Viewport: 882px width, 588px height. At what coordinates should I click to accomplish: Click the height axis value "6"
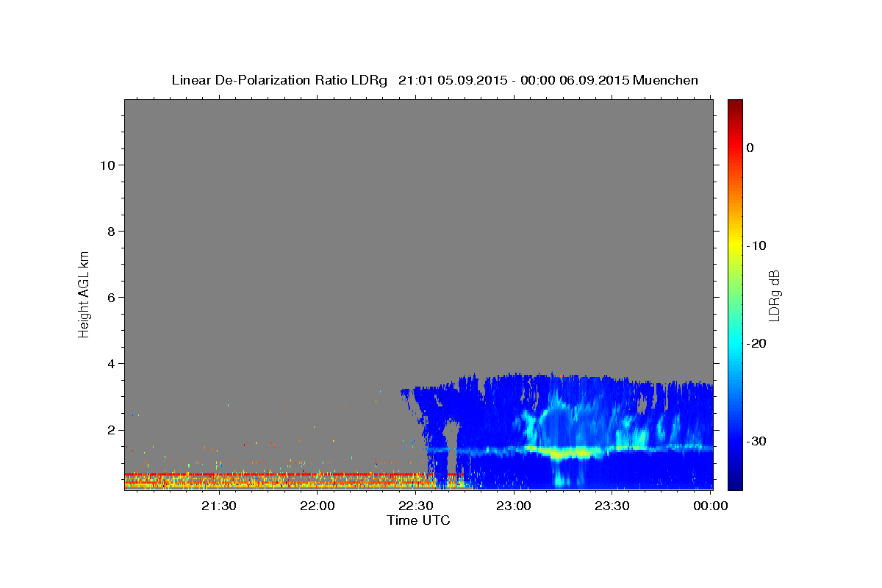point(110,298)
